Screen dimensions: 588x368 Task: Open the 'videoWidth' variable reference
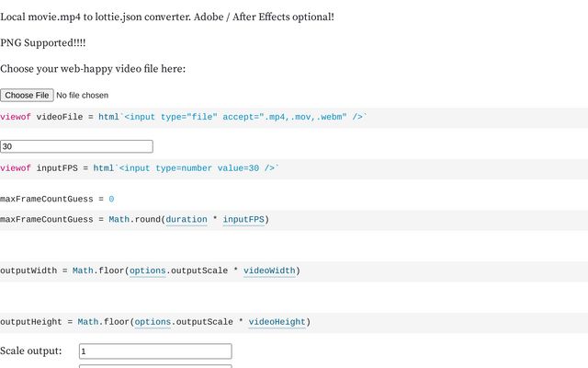(269, 271)
